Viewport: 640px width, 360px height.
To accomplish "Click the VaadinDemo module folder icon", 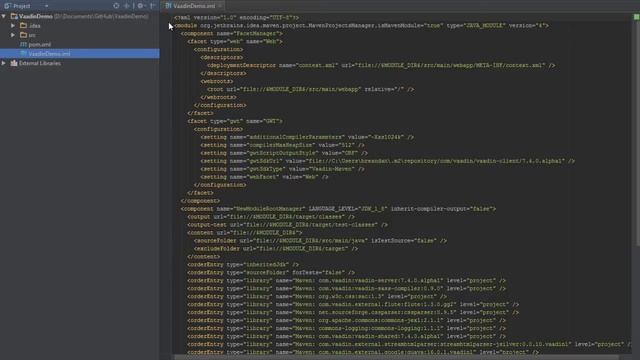I will 14,16.
